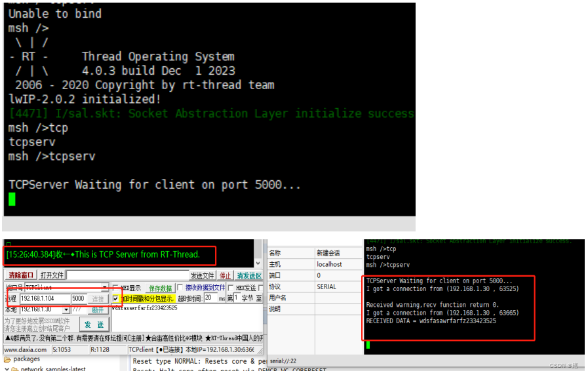Click the 发送 send button
This screenshot has width=588, height=375.
click(x=95, y=324)
